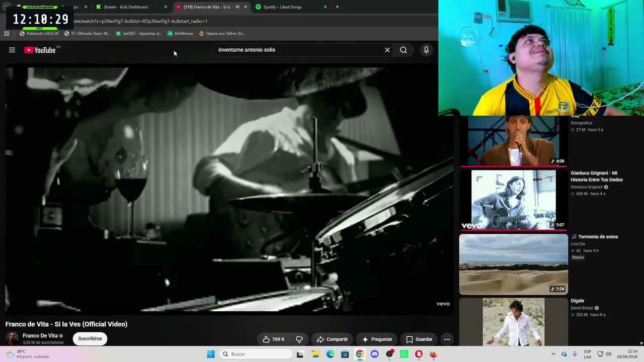644x362 pixels.
Task: Click the Preguntar button
Action: click(x=377, y=339)
